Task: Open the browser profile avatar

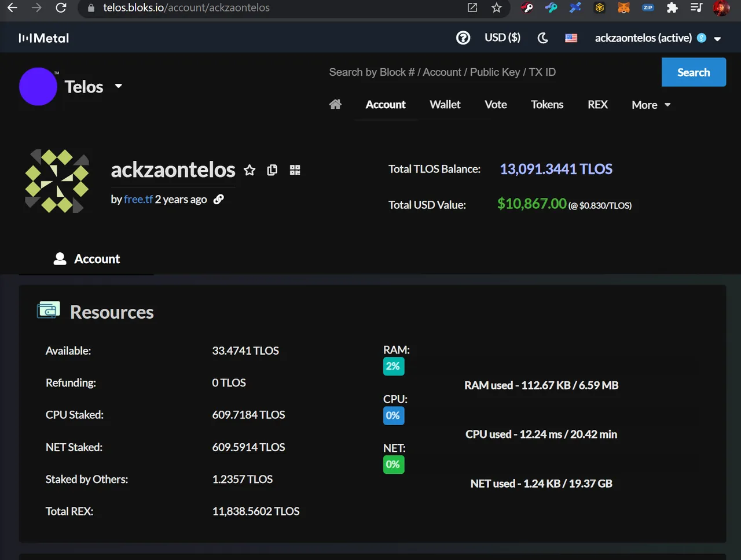Action: coord(721,8)
